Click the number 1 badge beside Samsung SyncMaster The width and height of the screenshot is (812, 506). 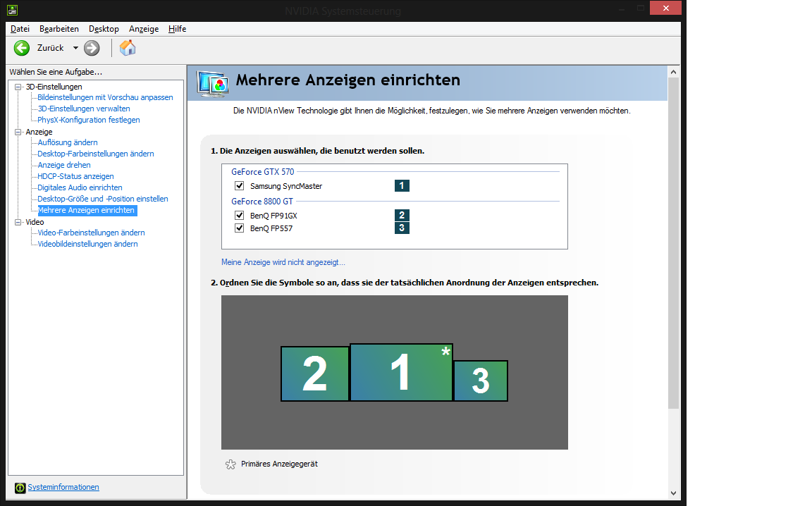coord(402,185)
